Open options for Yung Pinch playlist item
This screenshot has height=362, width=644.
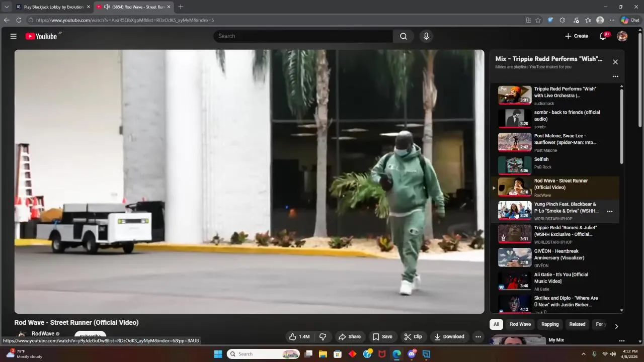click(x=610, y=211)
